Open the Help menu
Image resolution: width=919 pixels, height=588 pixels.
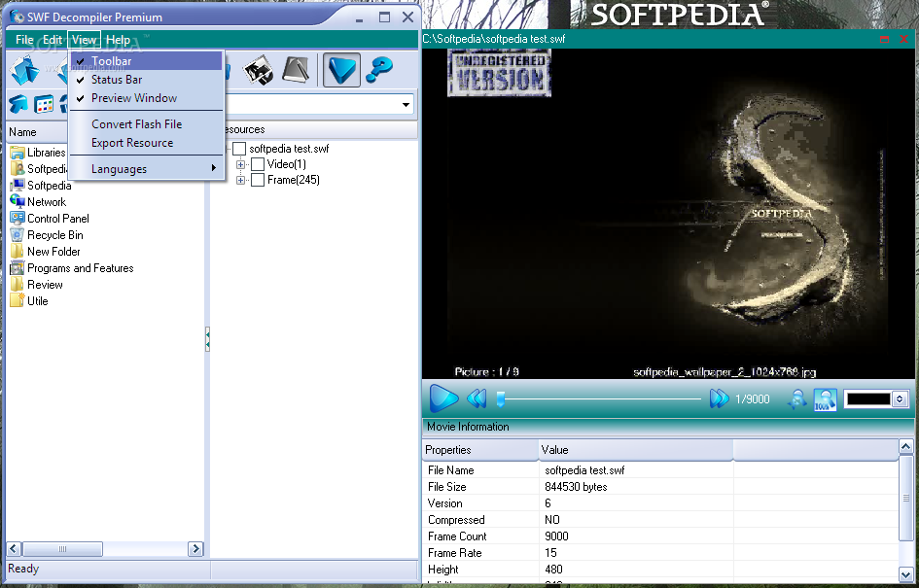(x=119, y=40)
